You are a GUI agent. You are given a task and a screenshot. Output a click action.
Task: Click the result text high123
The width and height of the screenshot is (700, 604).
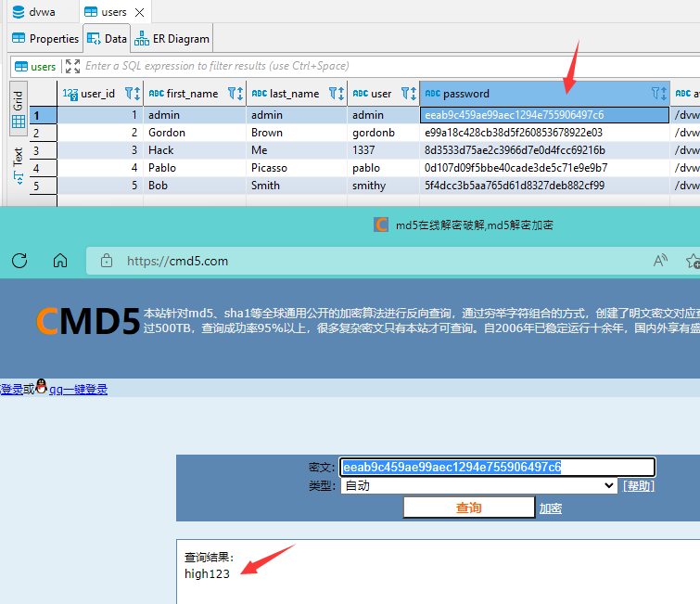pyautogui.click(x=207, y=573)
